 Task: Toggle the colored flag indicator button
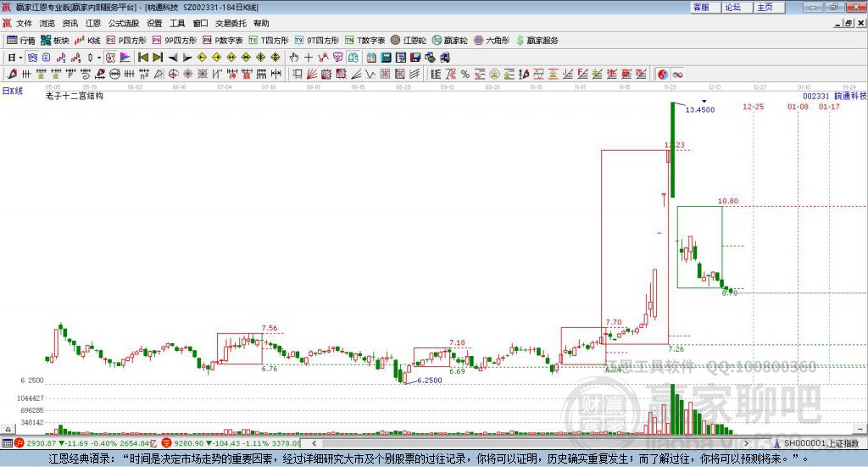tap(125, 57)
